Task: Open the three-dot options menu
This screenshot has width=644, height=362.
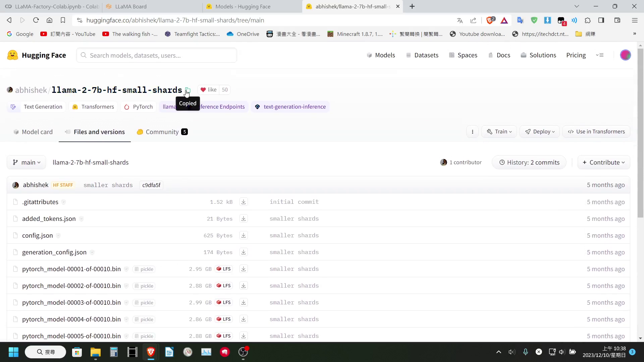Action: [472, 132]
